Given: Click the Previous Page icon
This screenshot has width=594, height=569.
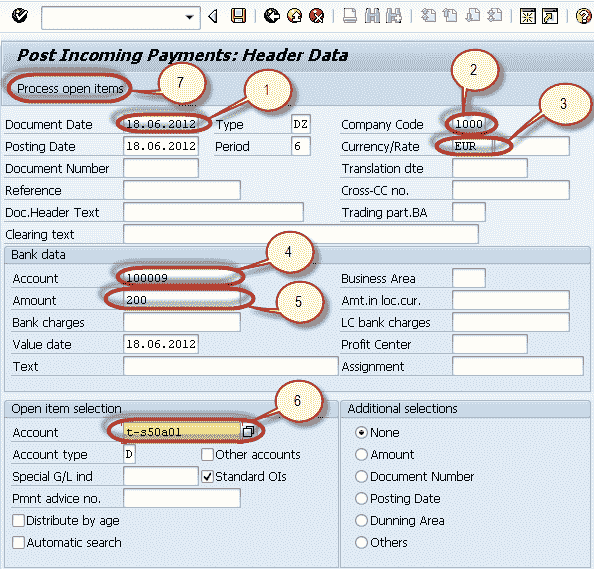Looking at the screenshot, I should click(x=450, y=16).
